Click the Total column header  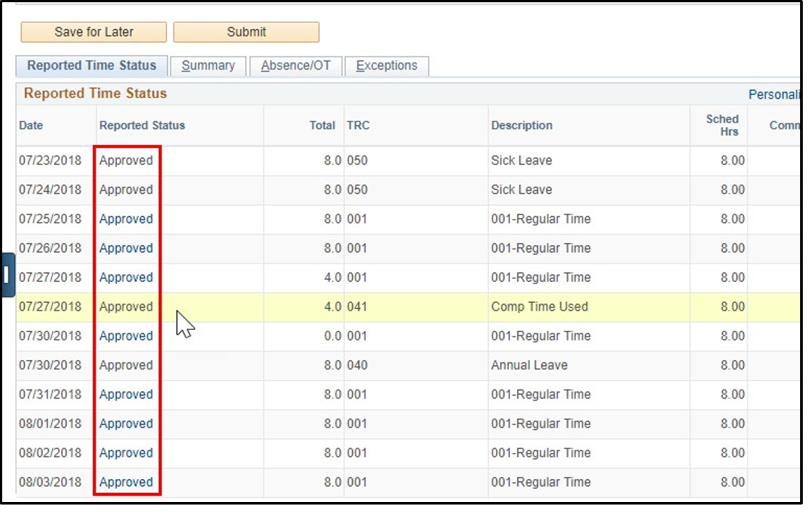click(323, 125)
